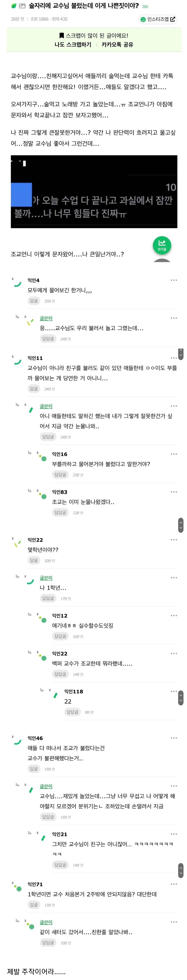Toggle the up/down chevron beside 익인83's reply
Screen dimensions: 187x980
(181, 525)
